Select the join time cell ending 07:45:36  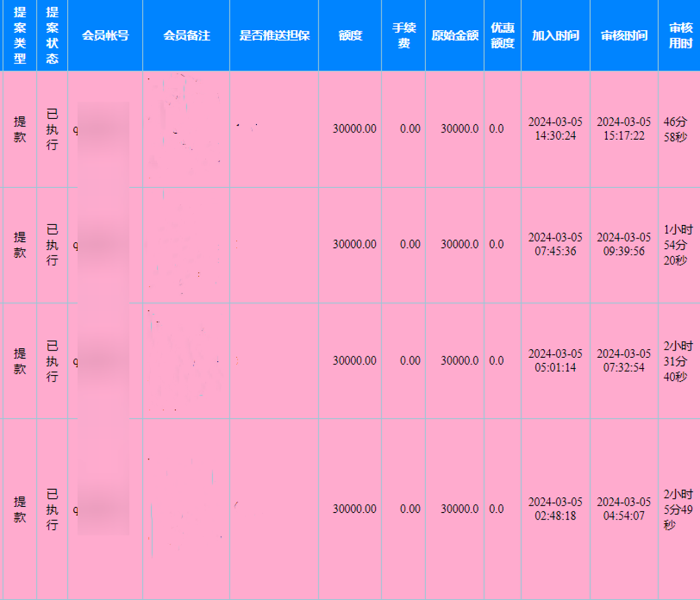click(x=555, y=244)
